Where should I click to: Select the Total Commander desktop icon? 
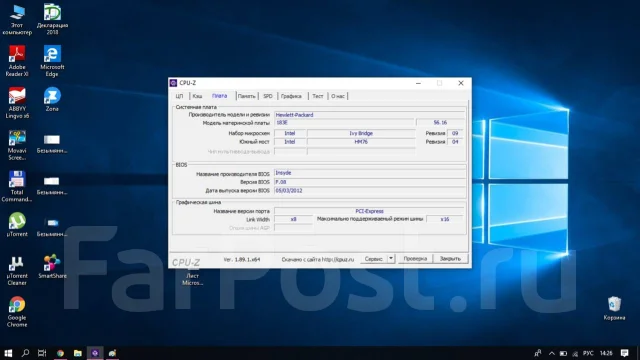pyautogui.click(x=17, y=187)
